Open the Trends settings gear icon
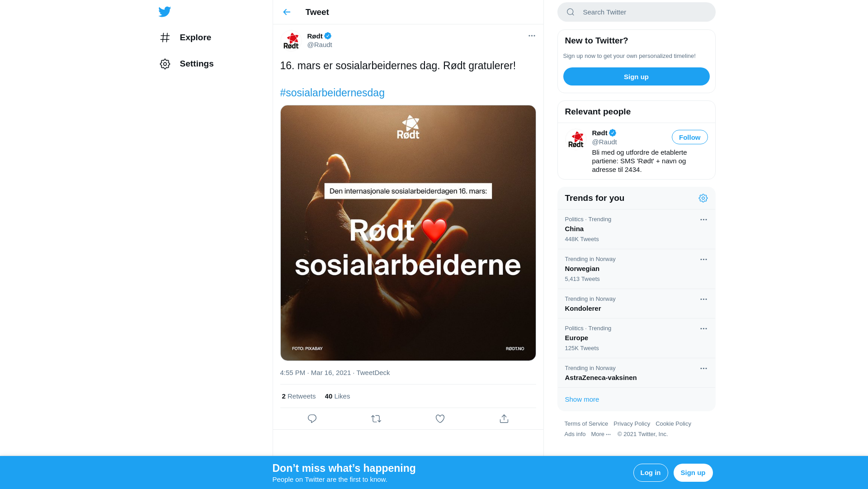This screenshot has height=489, width=868. point(703,198)
